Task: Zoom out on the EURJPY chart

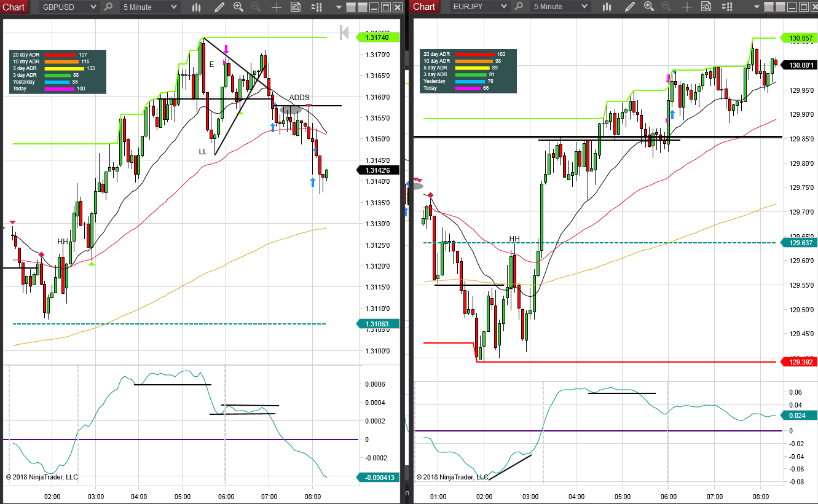Action: tap(667, 7)
